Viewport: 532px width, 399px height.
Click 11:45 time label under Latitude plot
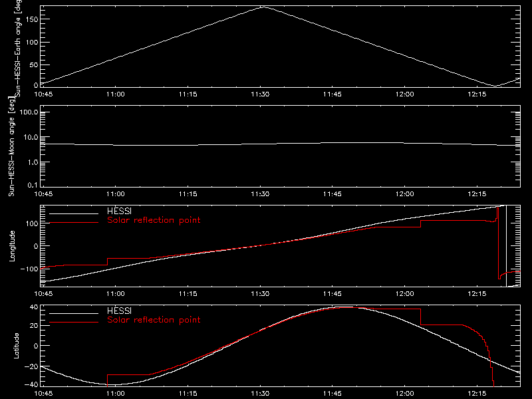pyautogui.click(x=332, y=394)
